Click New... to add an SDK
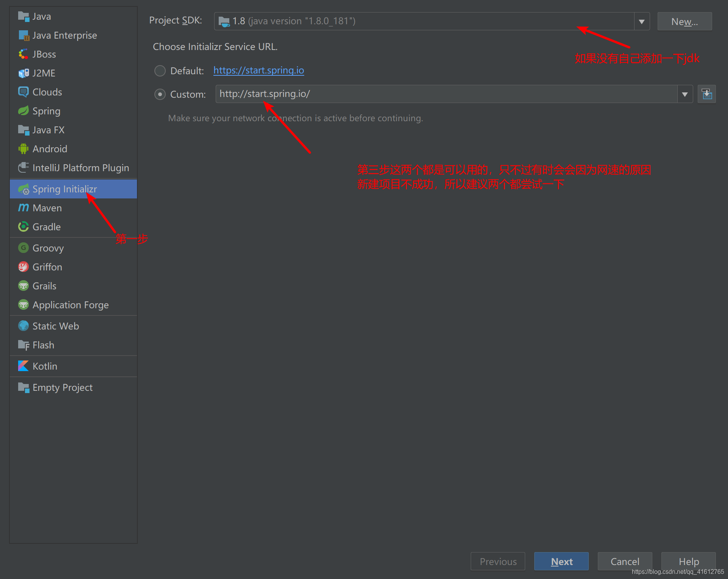 tap(684, 22)
